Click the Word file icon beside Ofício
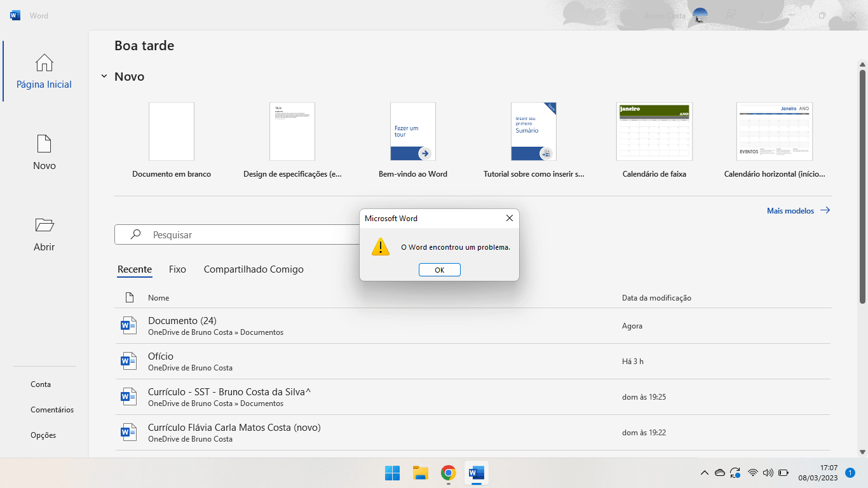 point(129,362)
